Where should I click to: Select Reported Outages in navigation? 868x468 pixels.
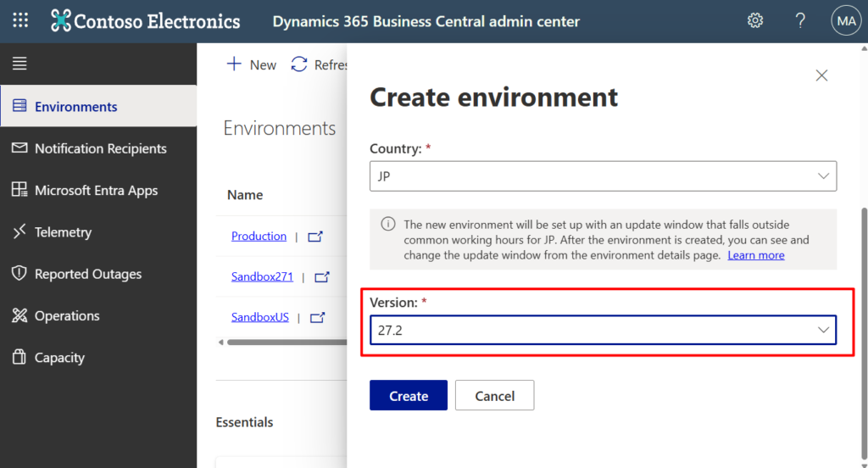click(87, 274)
